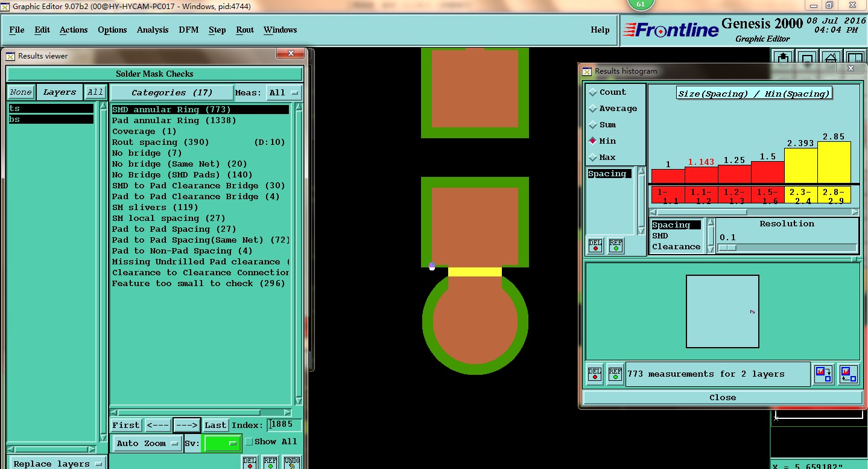Select SMD annular Ring (773) category
The width and height of the screenshot is (868, 469).
tap(200, 110)
